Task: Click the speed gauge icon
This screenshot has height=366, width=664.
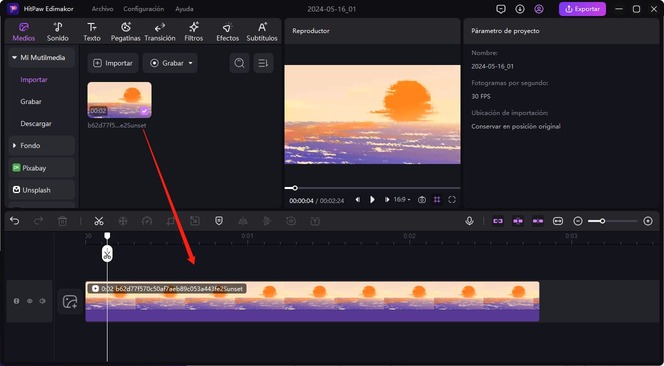Action: pyautogui.click(x=147, y=221)
